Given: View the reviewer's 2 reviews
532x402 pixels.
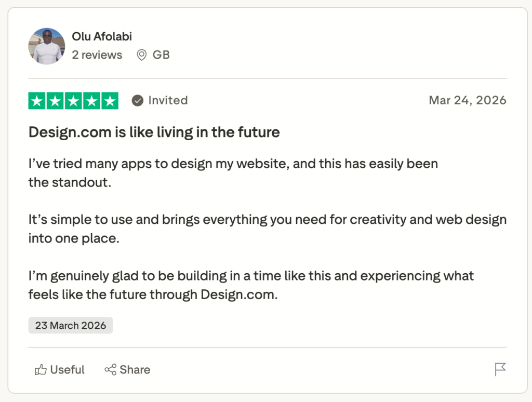Looking at the screenshot, I should pyautogui.click(x=97, y=55).
